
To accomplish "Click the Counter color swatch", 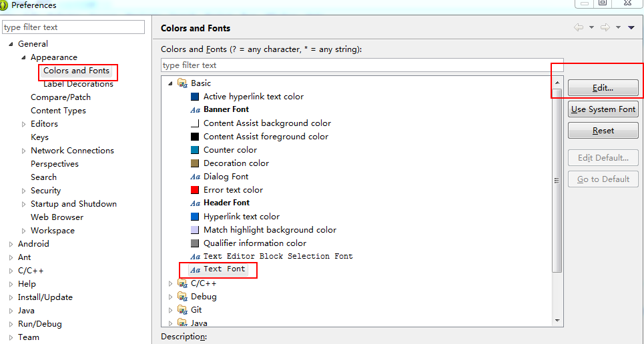I will [195, 150].
